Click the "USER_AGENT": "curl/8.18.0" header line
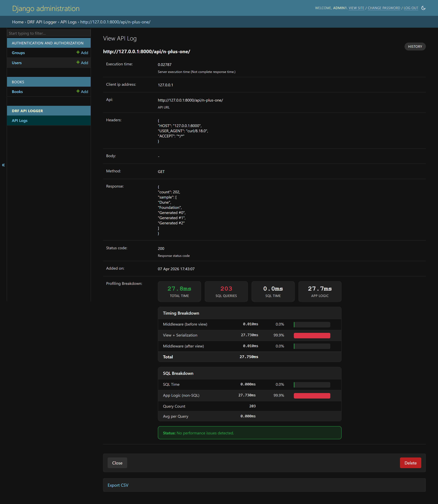Screen dimensions: 438x504 [x=183, y=131]
